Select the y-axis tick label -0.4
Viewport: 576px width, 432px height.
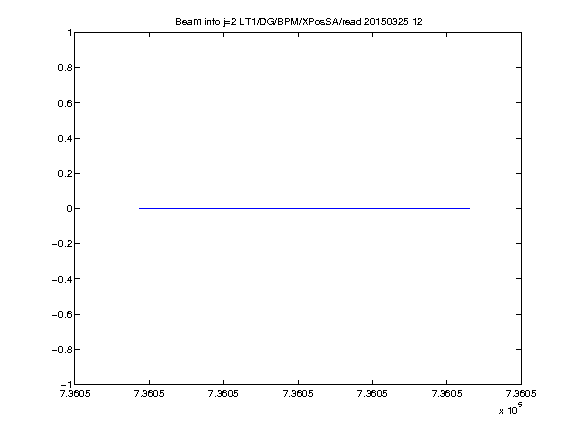click(x=62, y=279)
